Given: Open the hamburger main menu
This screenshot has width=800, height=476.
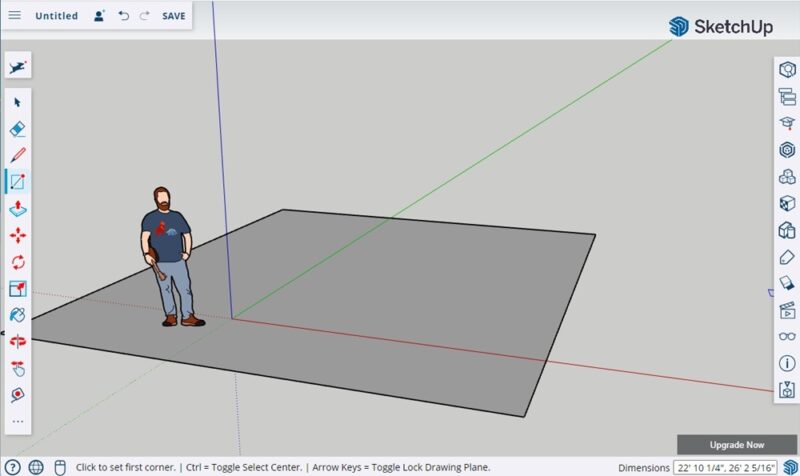Looking at the screenshot, I should (x=15, y=15).
